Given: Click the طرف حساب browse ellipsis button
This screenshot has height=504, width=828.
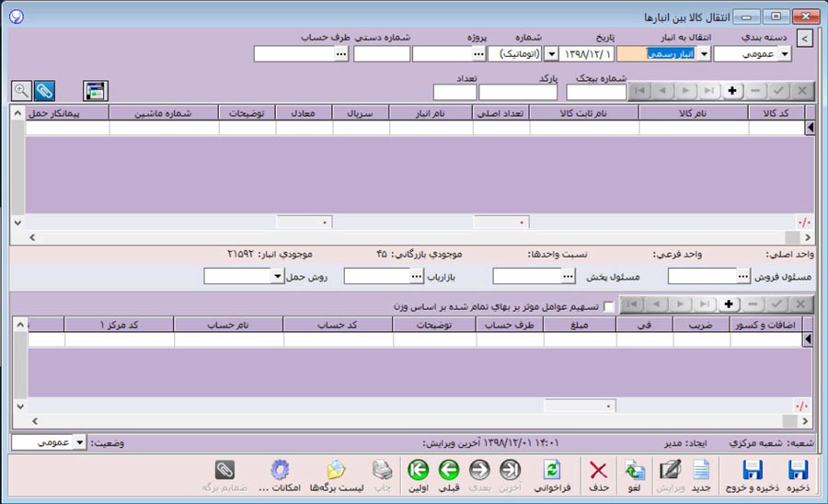Looking at the screenshot, I should coord(341,54).
